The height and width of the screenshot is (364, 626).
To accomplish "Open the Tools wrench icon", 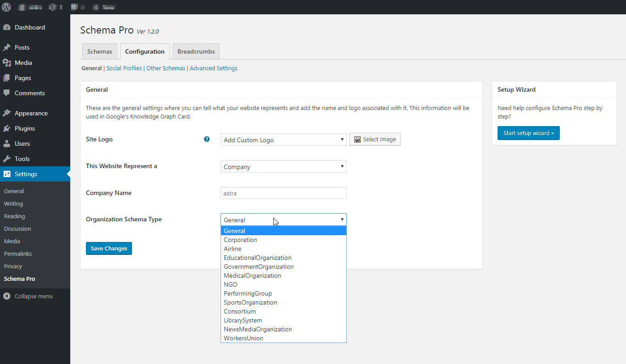I will coord(7,159).
